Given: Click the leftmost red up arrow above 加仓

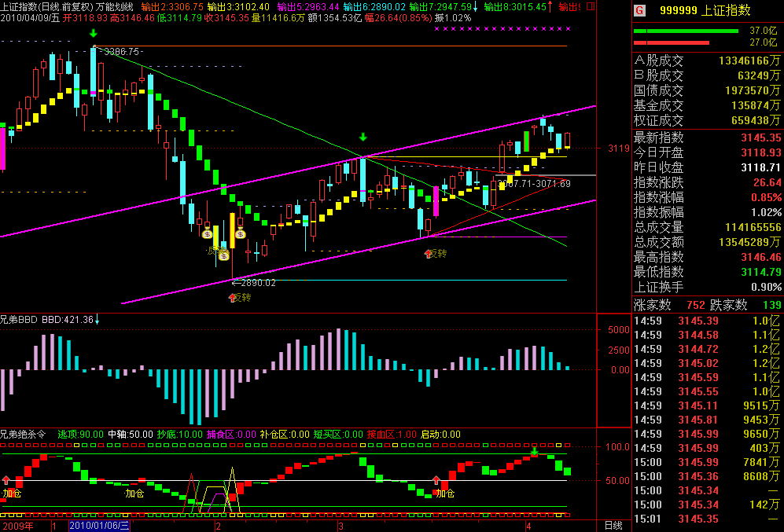Looking at the screenshot, I should [x=6, y=480].
